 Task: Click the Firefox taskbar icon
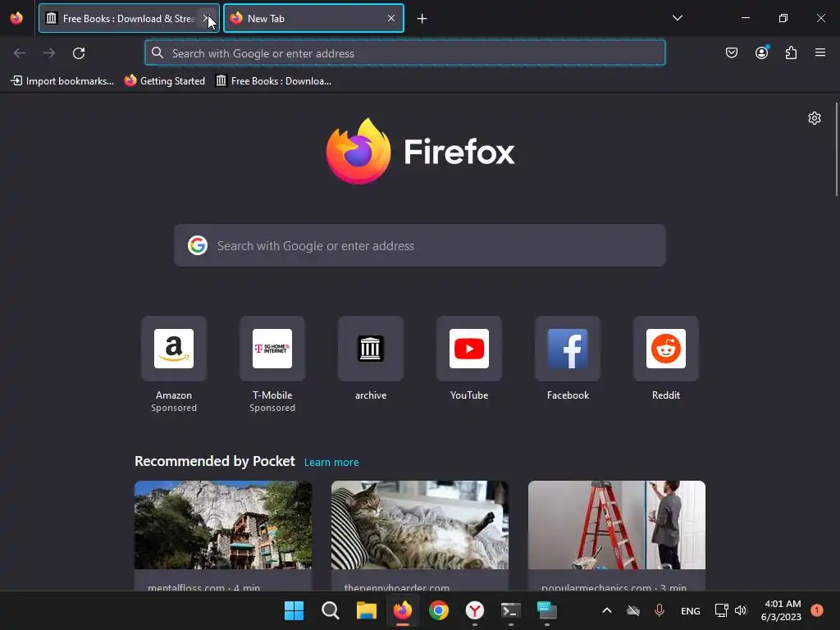[402, 610]
